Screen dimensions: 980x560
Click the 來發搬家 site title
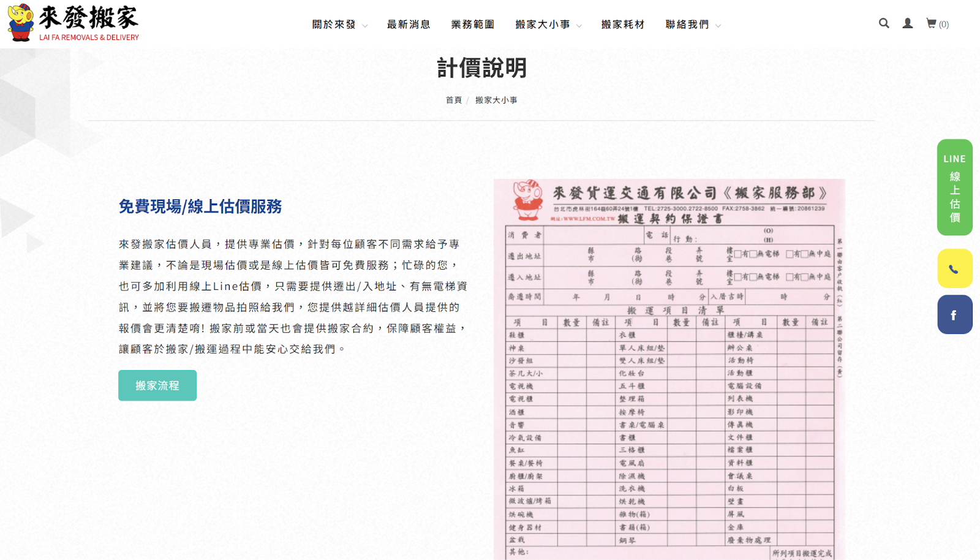click(x=89, y=18)
